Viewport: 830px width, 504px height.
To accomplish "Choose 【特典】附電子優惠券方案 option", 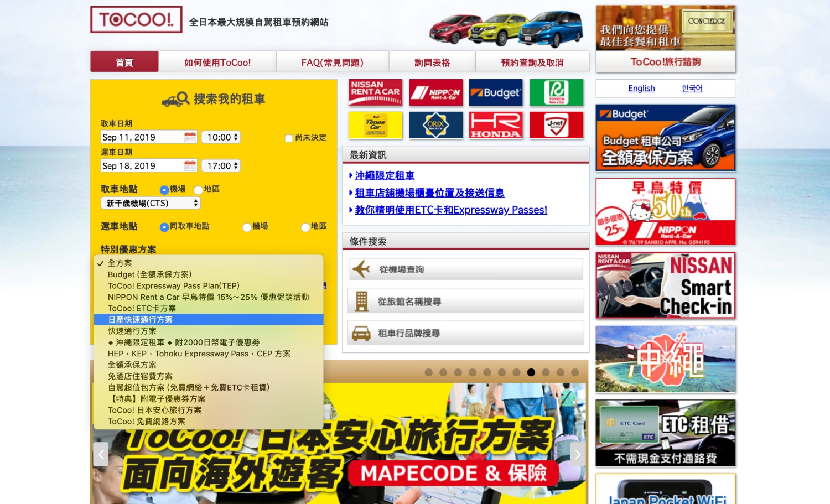I will (x=209, y=399).
